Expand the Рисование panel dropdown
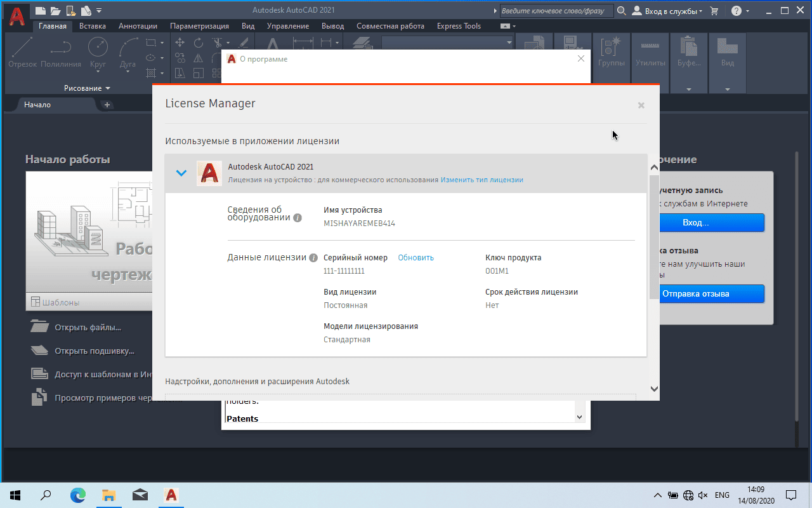The image size is (812, 508). (88, 88)
